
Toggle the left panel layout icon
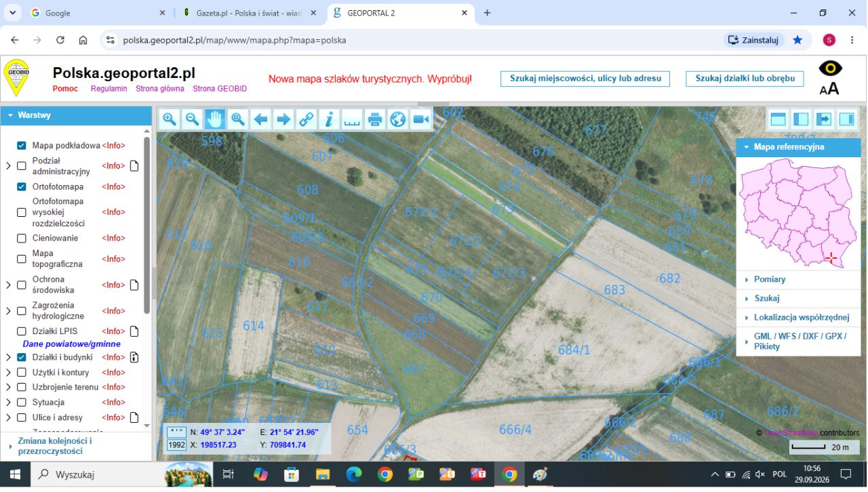801,119
